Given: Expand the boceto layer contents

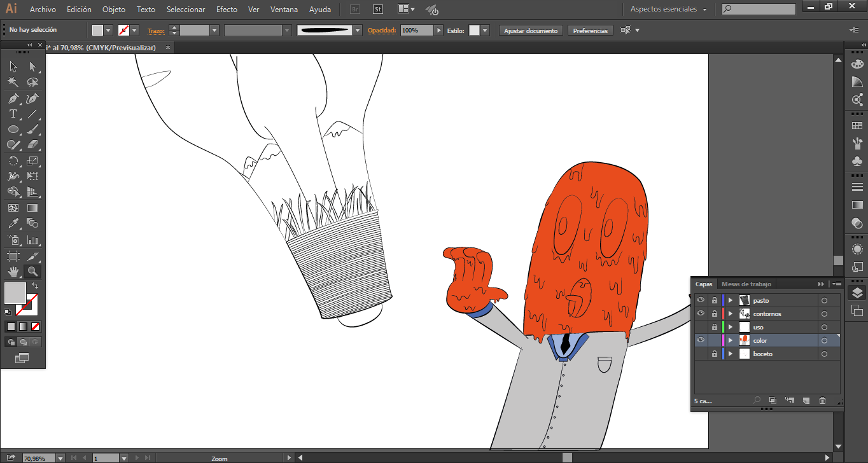Looking at the screenshot, I should click(x=731, y=354).
